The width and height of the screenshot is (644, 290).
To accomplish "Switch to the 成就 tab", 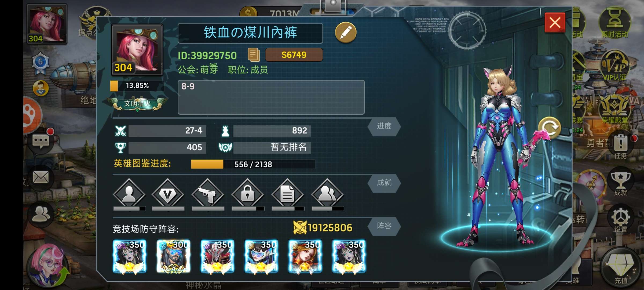I will pyautogui.click(x=384, y=183).
